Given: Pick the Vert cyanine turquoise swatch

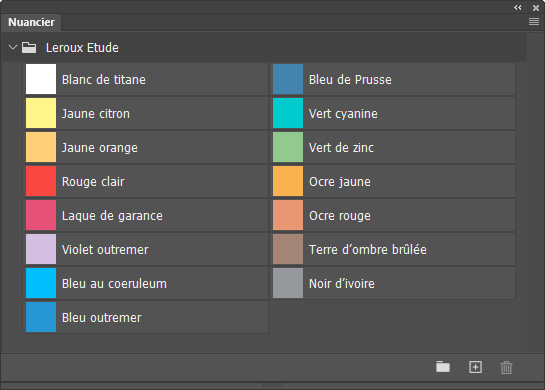Looking at the screenshot, I should pos(288,113).
